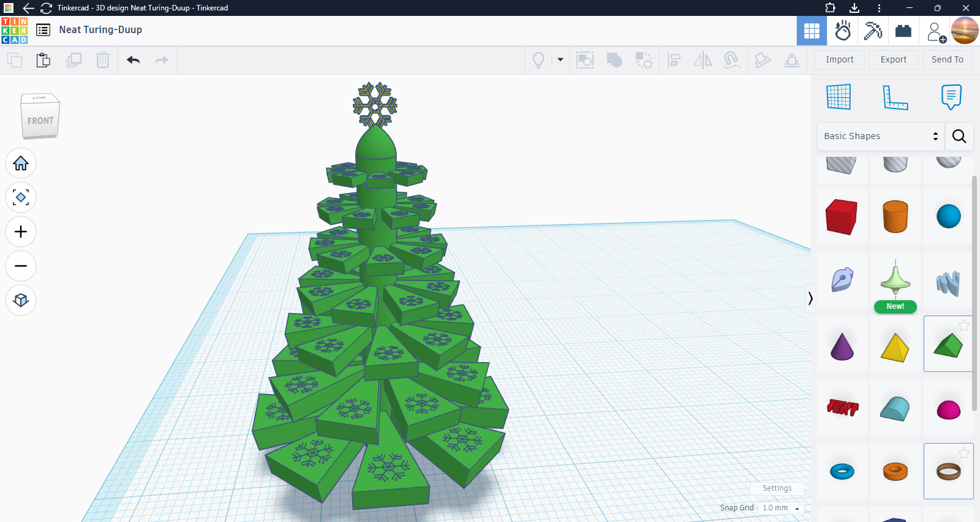Image resolution: width=980 pixels, height=522 pixels.
Task: Open the Basic Shapes library dropdown
Action: pyautogui.click(x=881, y=137)
